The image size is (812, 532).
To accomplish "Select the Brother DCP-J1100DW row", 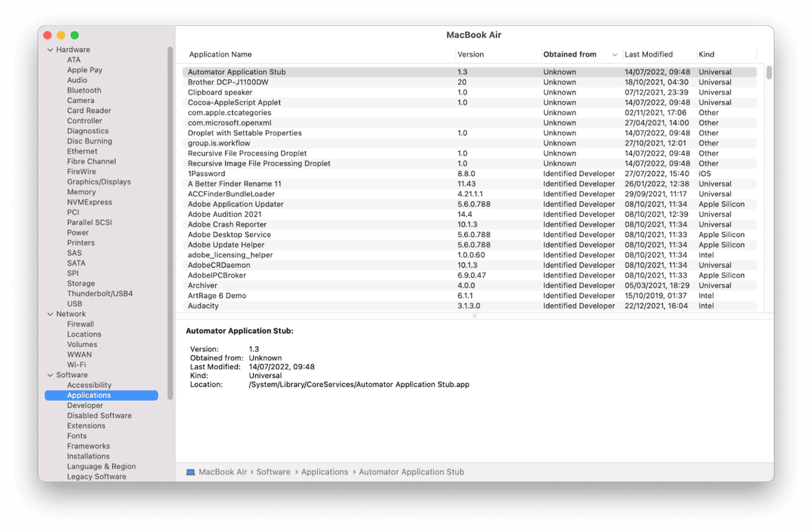I will [469, 82].
